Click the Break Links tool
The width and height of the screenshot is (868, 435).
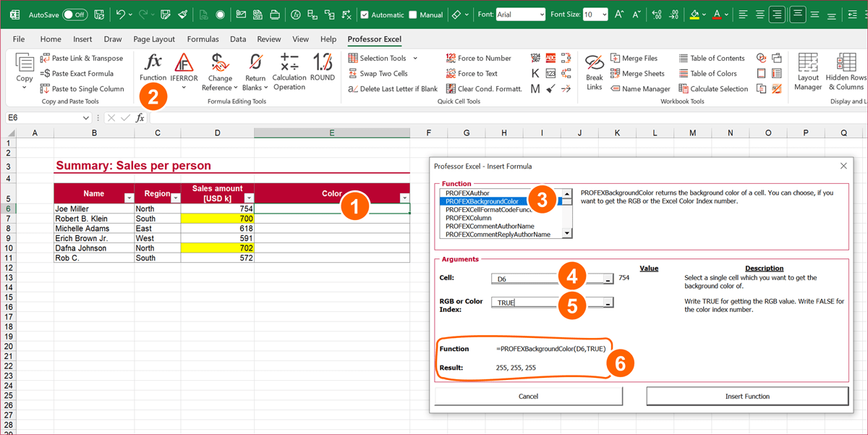pos(593,72)
